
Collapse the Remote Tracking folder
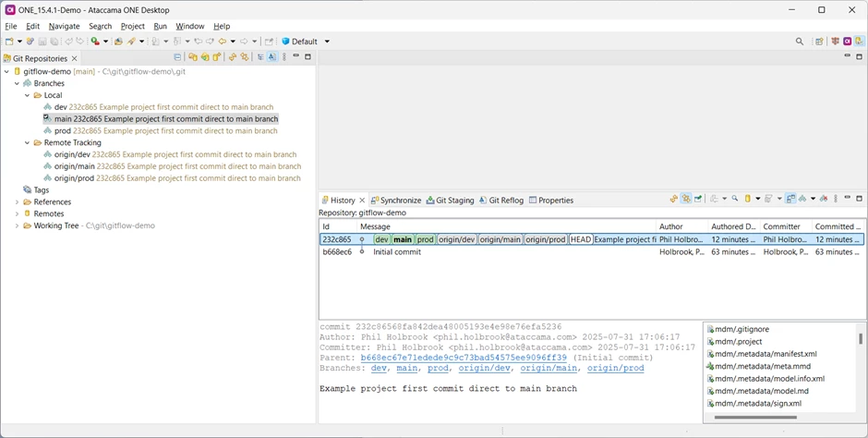27,143
